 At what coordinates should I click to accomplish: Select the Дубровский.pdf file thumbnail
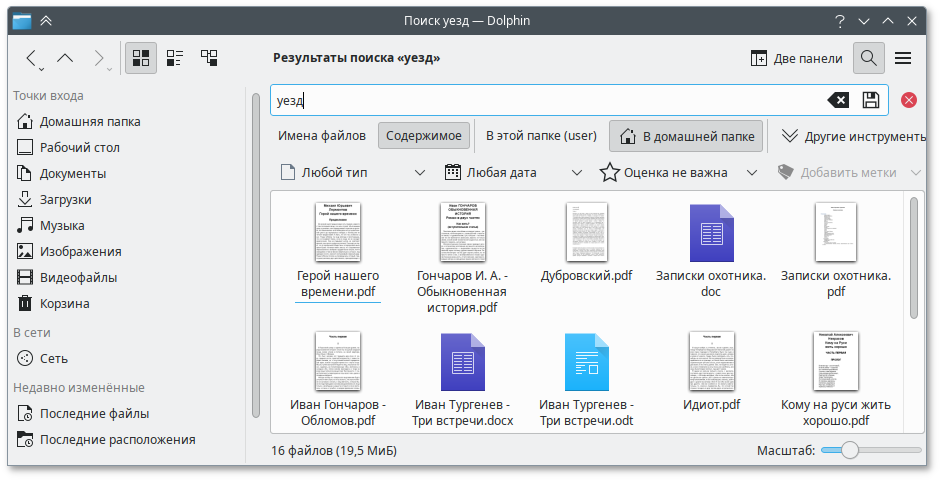click(586, 233)
